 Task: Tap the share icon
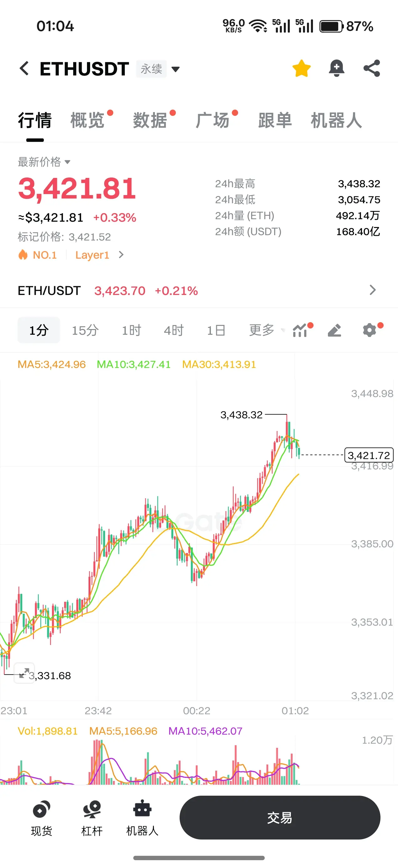click(372, 68)
